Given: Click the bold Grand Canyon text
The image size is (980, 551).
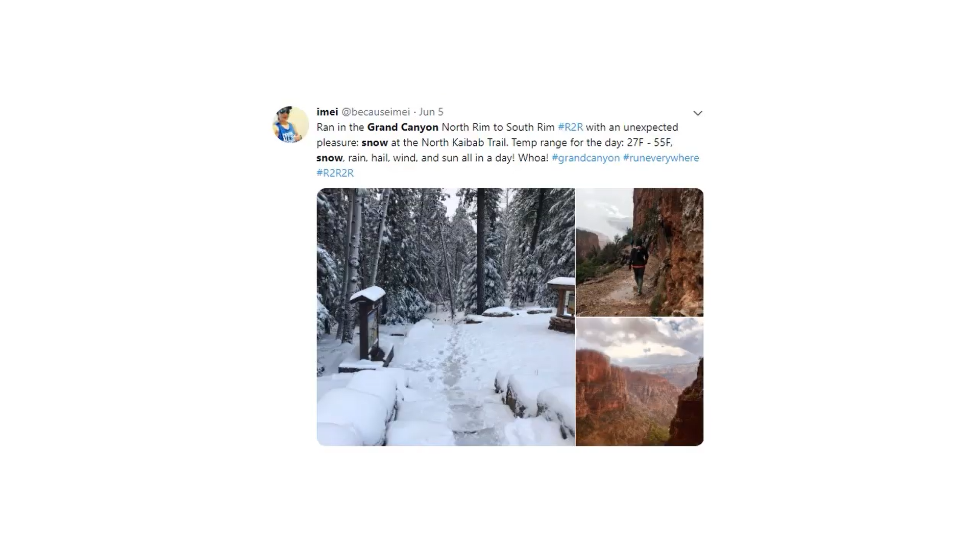Looking at the screenshot, I should pyautogui.click(x=403, y=127).
